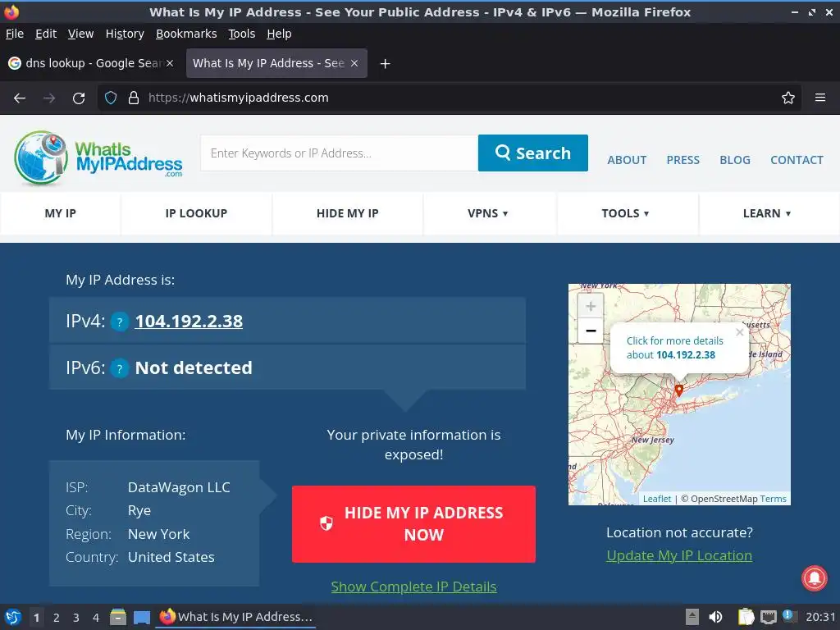Open the file manager taskbar icon

pos(118,617)
